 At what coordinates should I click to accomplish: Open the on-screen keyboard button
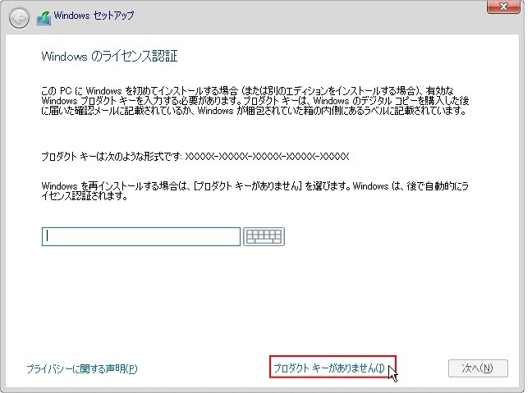264,236
